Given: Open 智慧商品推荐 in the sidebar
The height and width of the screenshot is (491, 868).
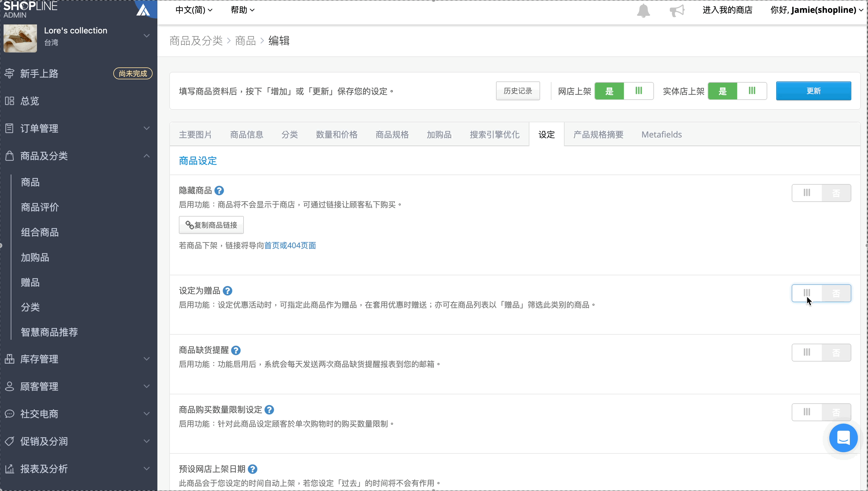Looking at the screenshot, I should (49, 332).
